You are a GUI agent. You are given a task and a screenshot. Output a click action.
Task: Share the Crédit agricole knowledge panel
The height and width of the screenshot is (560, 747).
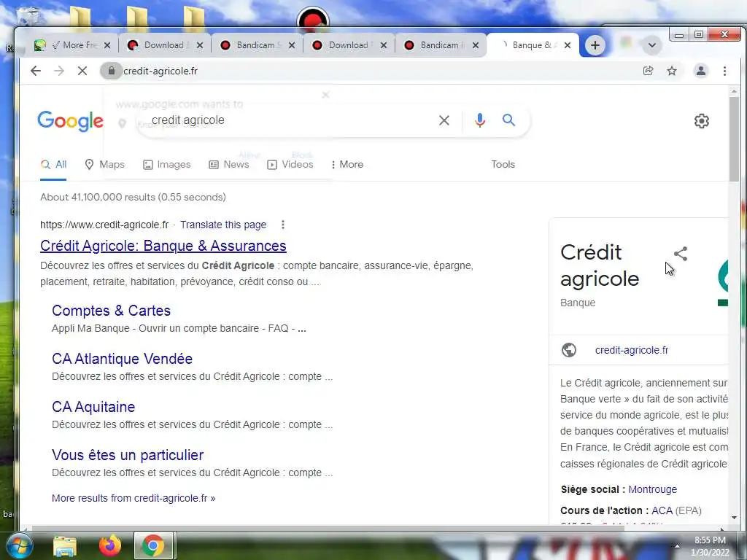(x=681, y=254)
